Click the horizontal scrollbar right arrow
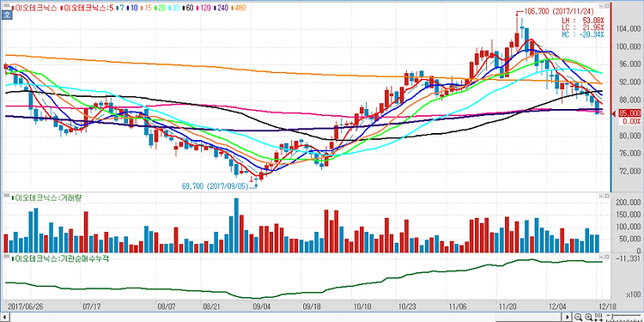 point(568,317)
